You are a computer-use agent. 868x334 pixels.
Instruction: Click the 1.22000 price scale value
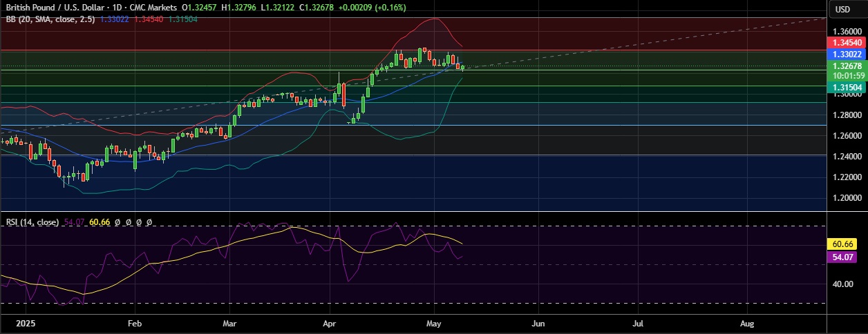pyautogui.click(x=847, y=177)
